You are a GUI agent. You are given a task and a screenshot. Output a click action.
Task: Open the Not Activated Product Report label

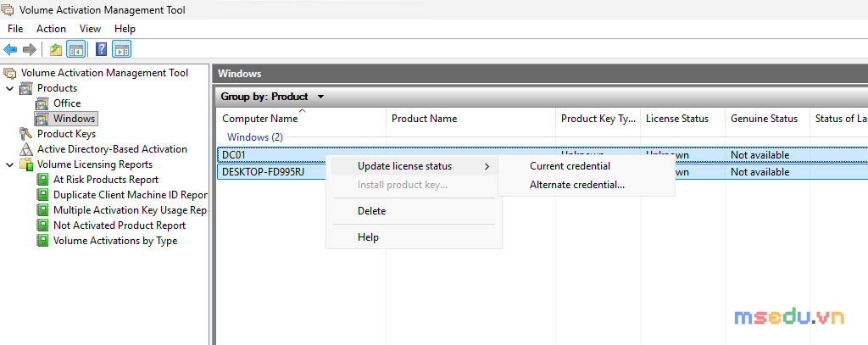[120, 225]
